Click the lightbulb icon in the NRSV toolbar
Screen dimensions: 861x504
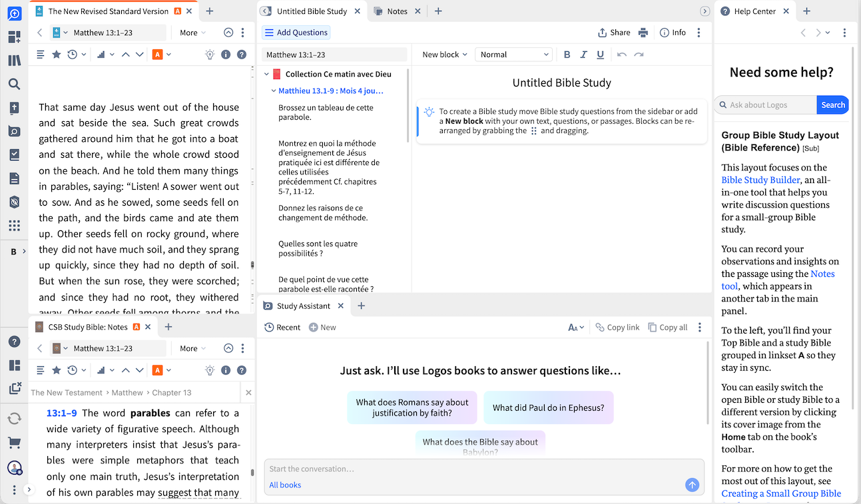pyautogui.click(x=210, y=55)
